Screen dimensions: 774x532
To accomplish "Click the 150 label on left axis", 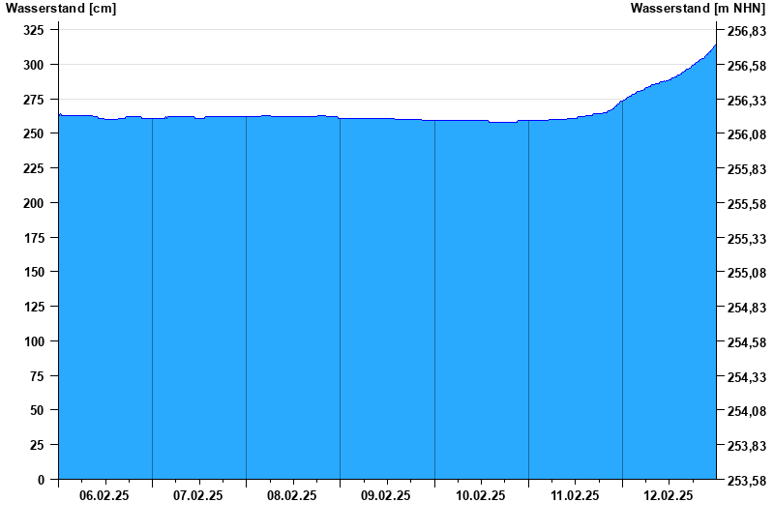I will (x=34, y=272).
